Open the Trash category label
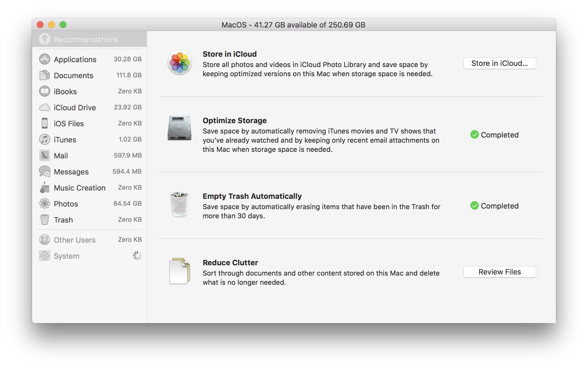The height and width of the screenshot is (369, 588). (x=63, y=220)
